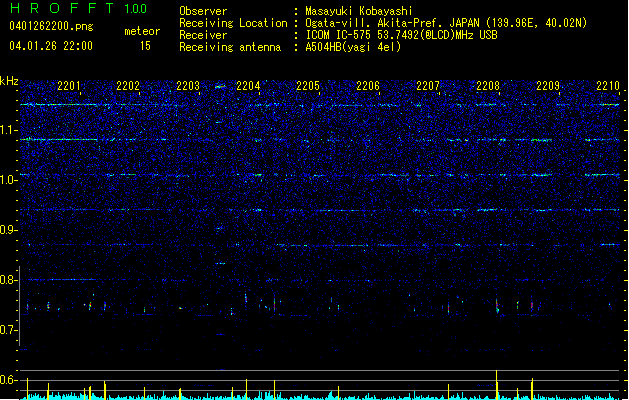Image resolution: width=629 pixels, height=400 pixels.
Task: Click the 2204 time marker
Action: pyautogui.click(x=248, y=85)
